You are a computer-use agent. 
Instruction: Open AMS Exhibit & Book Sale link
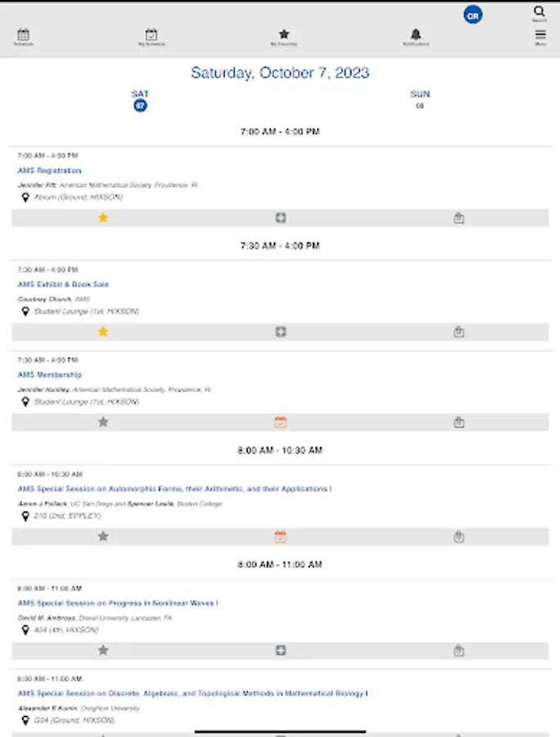click(x=63, y=284)
